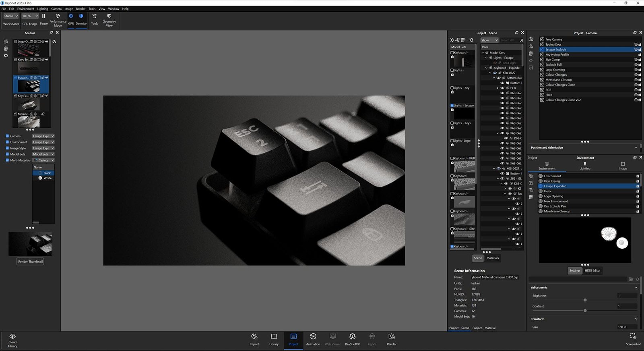Open the Image Style dropdown
The height and width of the screenshot is (351, 644).
click(x=43, y=148)
